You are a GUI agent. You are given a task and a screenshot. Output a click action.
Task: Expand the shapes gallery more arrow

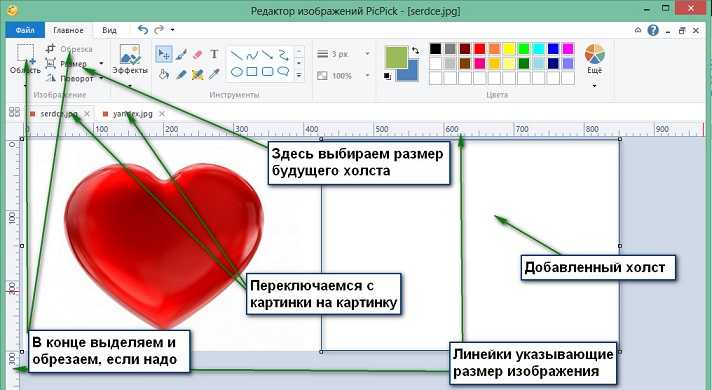[299, 74]
